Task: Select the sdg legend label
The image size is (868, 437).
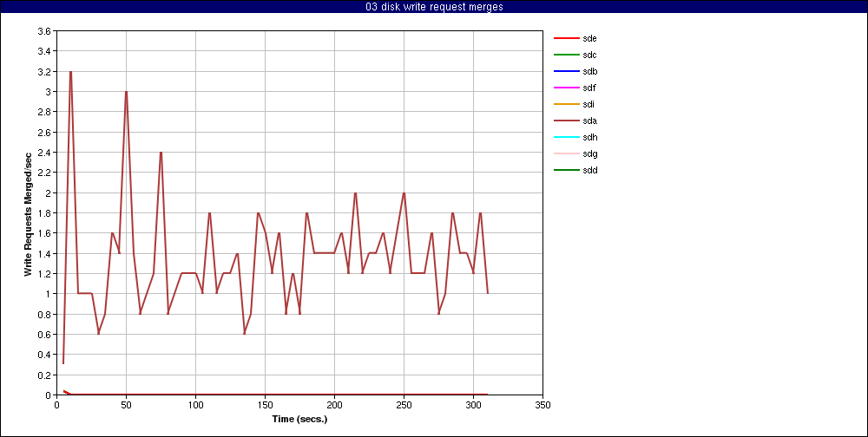Action: click(x=589, y=153)
